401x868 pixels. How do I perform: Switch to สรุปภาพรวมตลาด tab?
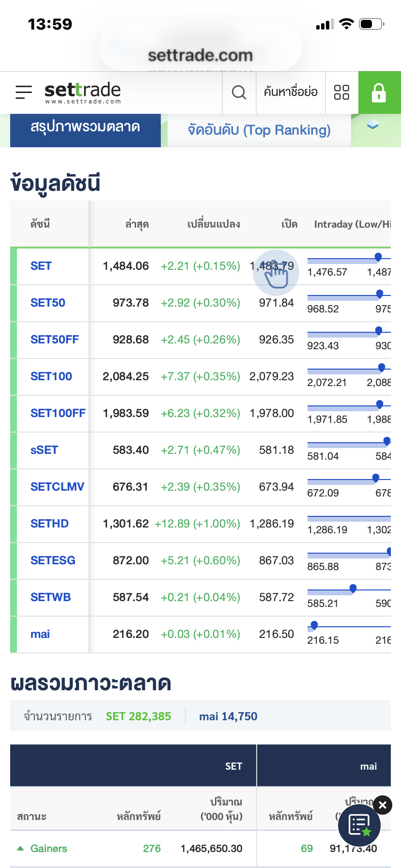click(x=85, y=128)
